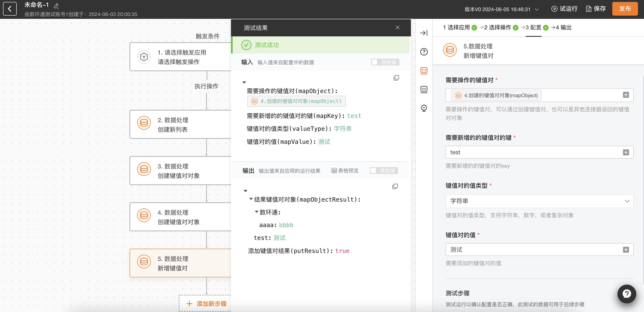This screenshot has width=644, height=312.
Task: Open table preview (表格预览)
Action: pyautogui.click(x=345, y=171)
